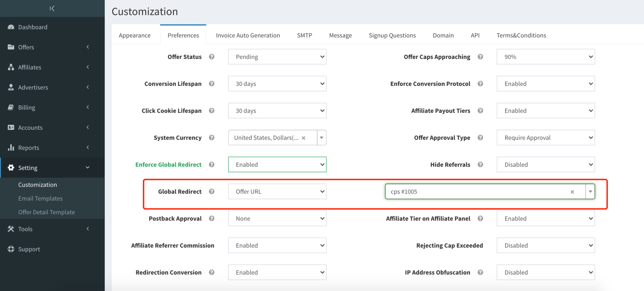Open the Invoice Auto Generation tab
This screenshot has width=644, height=291.
pyautogui.click(x=248, y=35)
